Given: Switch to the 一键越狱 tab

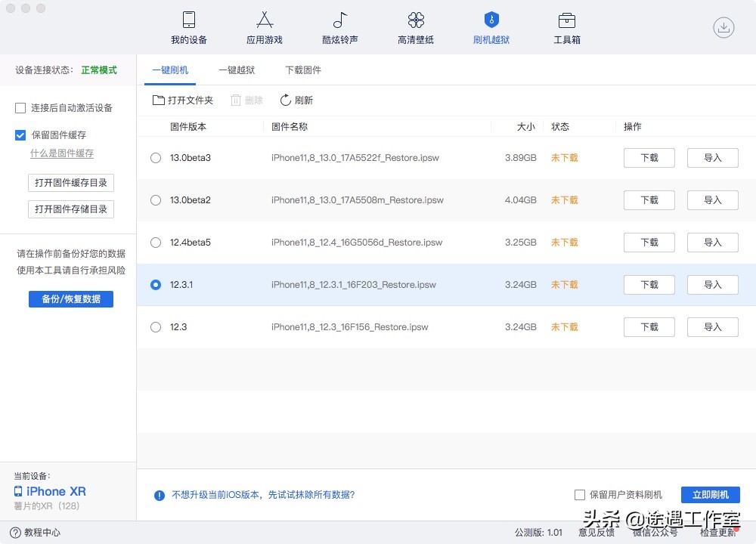Looking at the screenshot, I should coord(237,70).
